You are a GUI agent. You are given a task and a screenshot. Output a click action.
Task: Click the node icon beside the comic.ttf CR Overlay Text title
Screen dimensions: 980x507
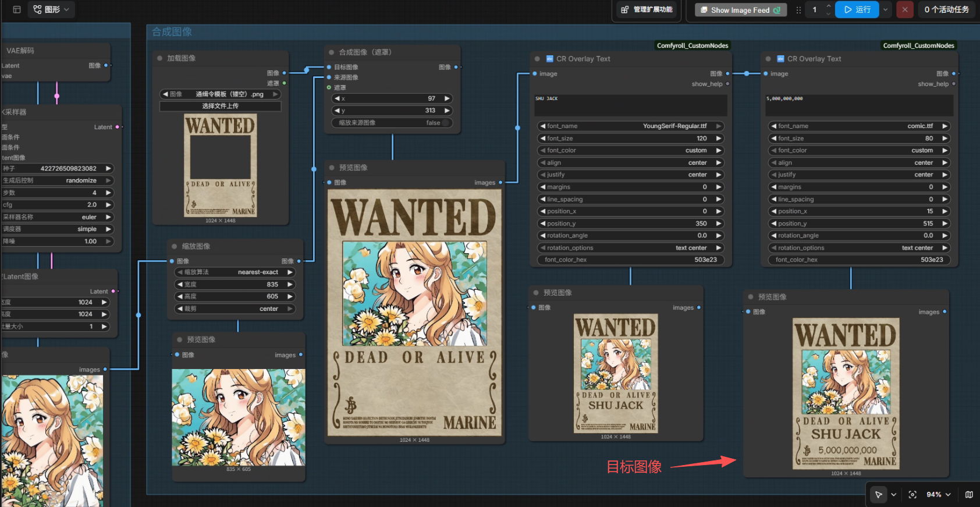(781, 59)
